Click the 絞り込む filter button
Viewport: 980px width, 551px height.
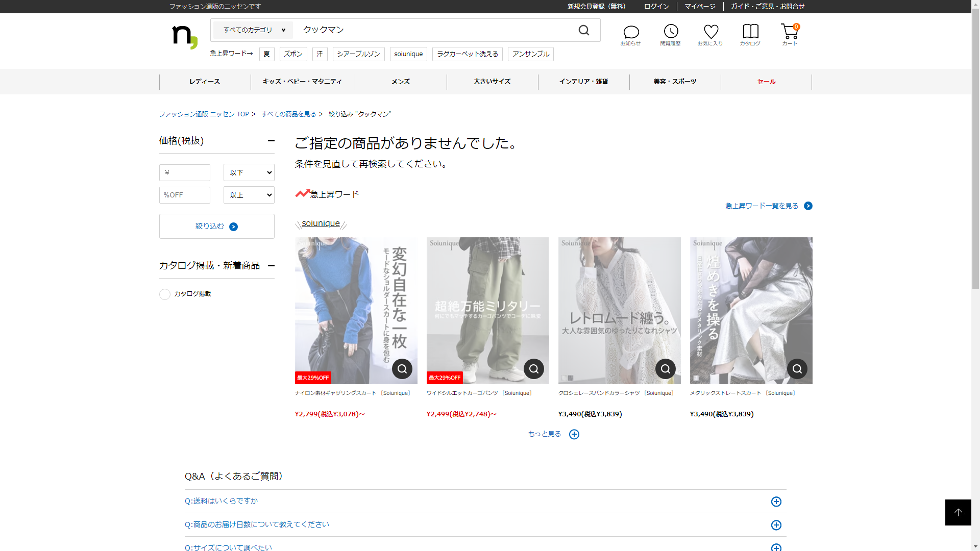[x=216, y=226]
